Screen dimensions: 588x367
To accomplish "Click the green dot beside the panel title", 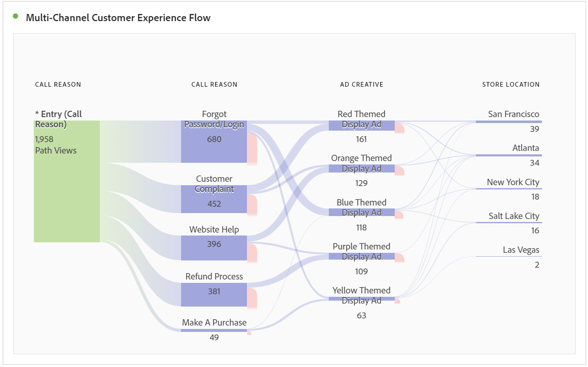I will click(x=16, y=16).
